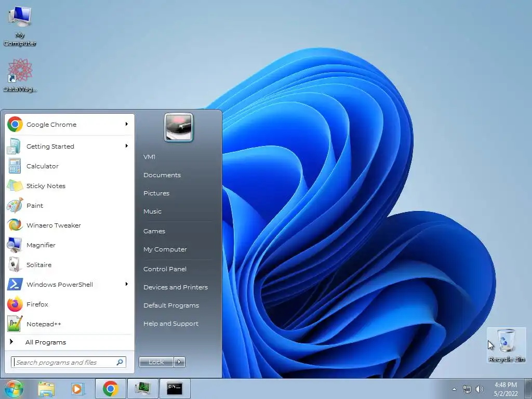532x399 pixels.
Task: Open Pictures from Start menu
Action: click(x=156, y=193)
